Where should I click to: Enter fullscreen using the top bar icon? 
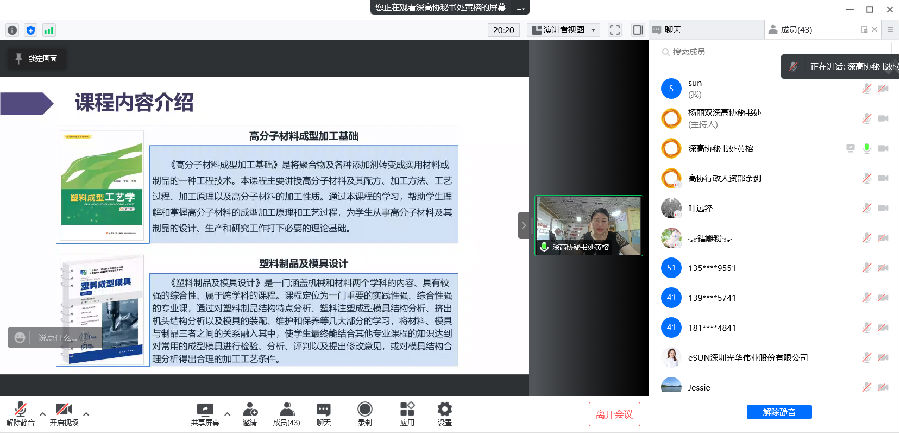(x=614, y=30)
